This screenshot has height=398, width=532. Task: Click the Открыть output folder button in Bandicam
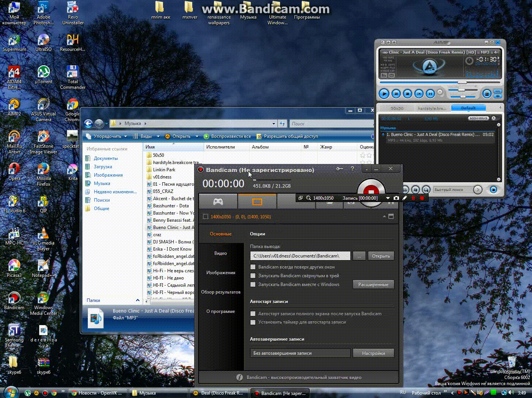point(381,256)
